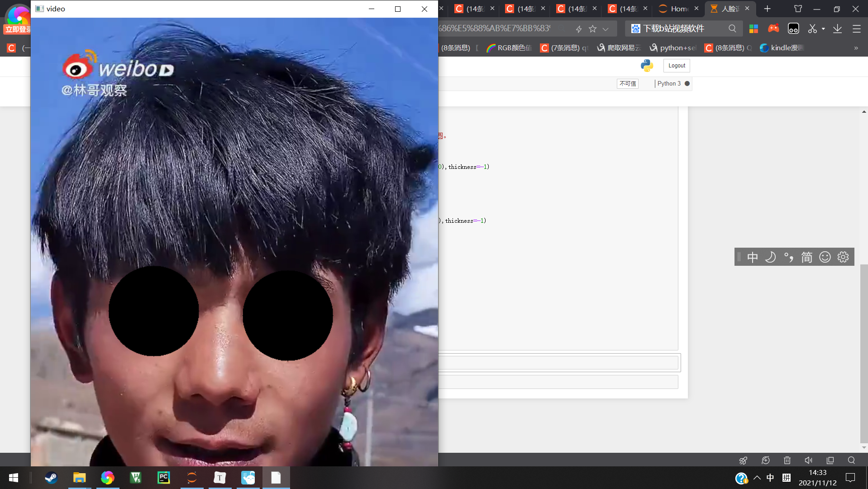Open the RGB颜色 bookmark

click(x=509, y=48)
